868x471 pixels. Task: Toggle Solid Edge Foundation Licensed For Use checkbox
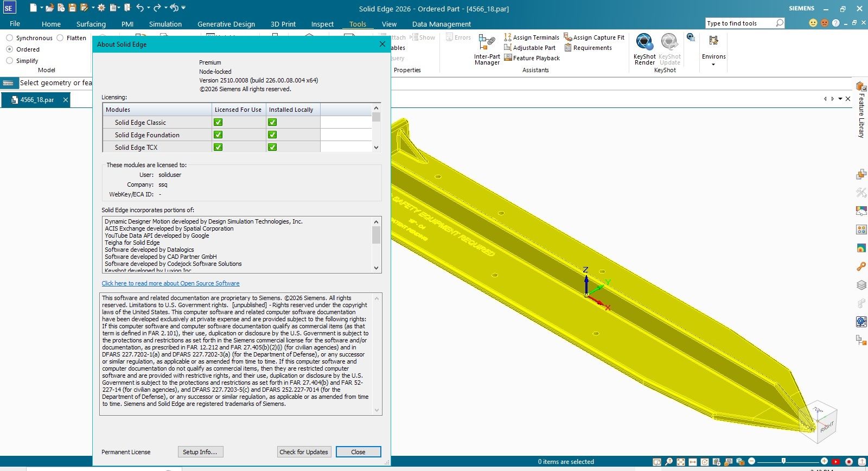[x=218, y=135]
